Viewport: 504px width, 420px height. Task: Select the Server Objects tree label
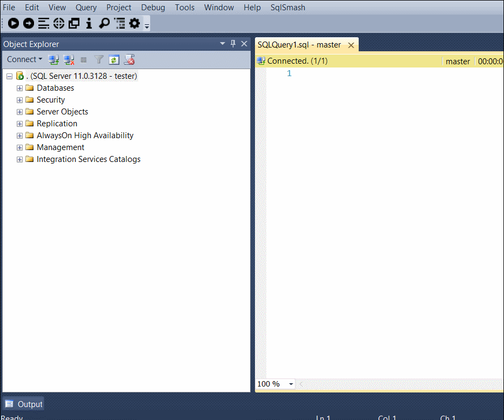(62, 112)
